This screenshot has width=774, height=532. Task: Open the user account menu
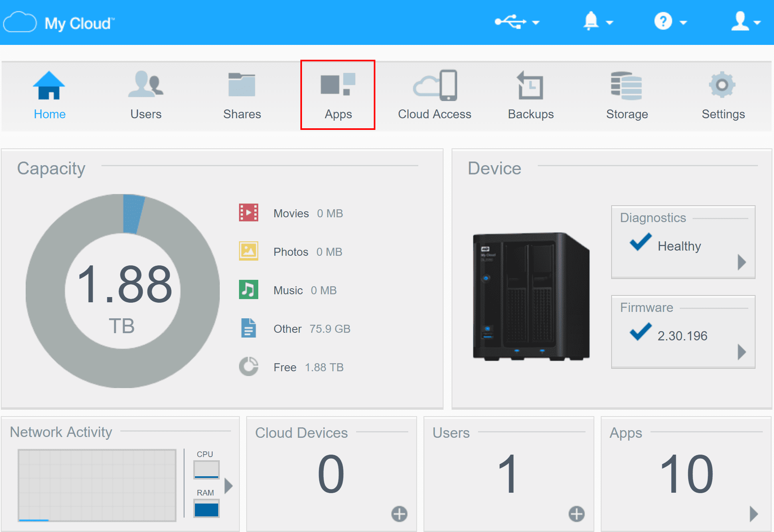tap(745, 22)
